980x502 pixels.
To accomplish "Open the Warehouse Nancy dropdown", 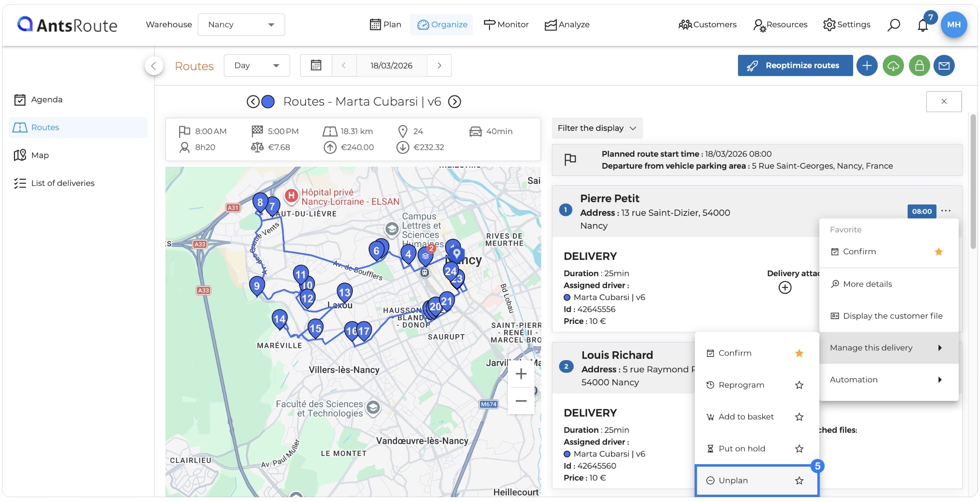I will click(x=241, y=25).
